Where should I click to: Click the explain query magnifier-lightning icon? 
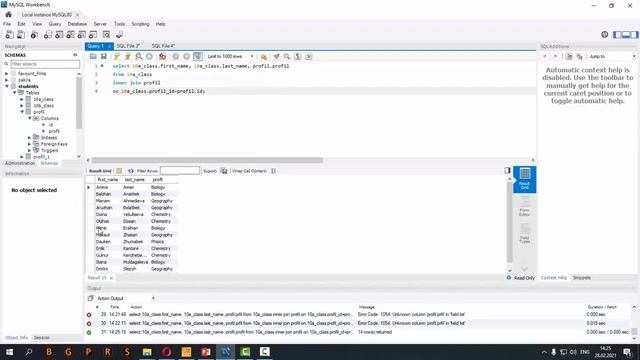tap(139, 56)
